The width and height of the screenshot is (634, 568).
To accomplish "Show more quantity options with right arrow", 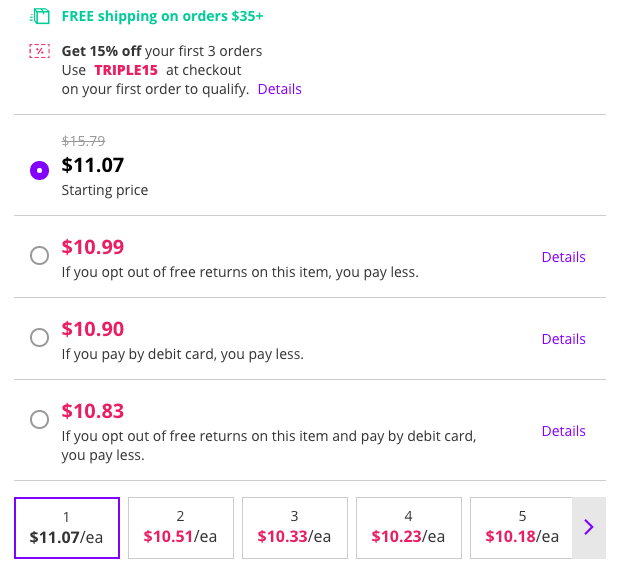I will [x=589, y=527].
